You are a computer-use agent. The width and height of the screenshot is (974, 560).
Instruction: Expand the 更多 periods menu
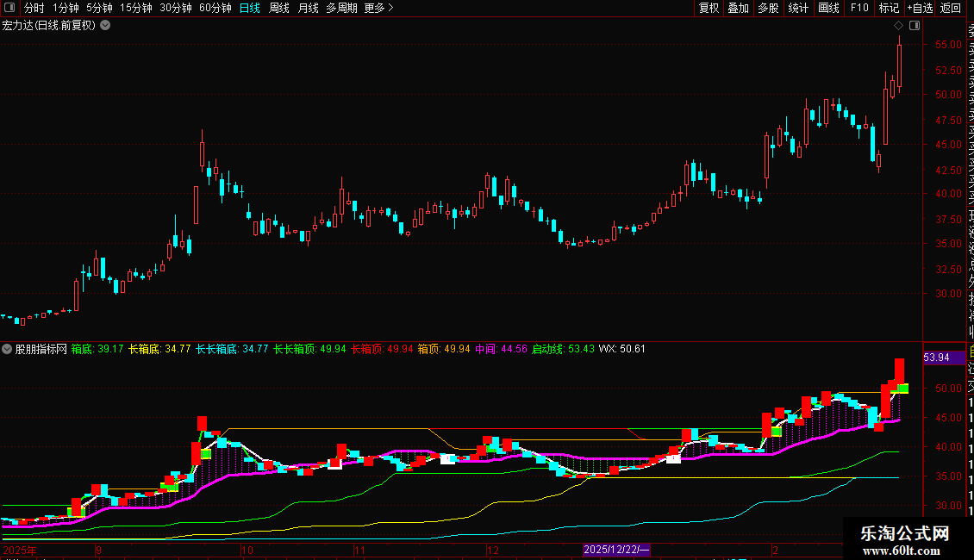pyautogui.click(x=378, y=8)
